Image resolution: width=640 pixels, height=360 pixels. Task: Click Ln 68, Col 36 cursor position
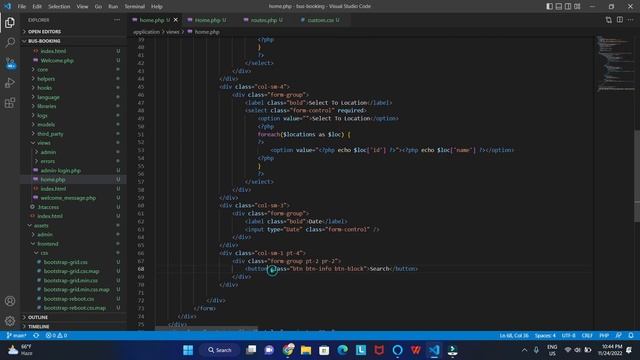point(514,336)
